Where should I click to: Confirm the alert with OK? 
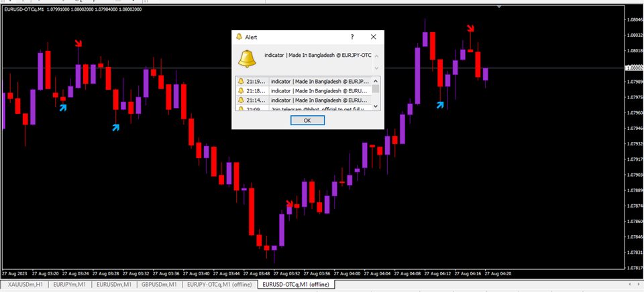(x=308, y=120)
